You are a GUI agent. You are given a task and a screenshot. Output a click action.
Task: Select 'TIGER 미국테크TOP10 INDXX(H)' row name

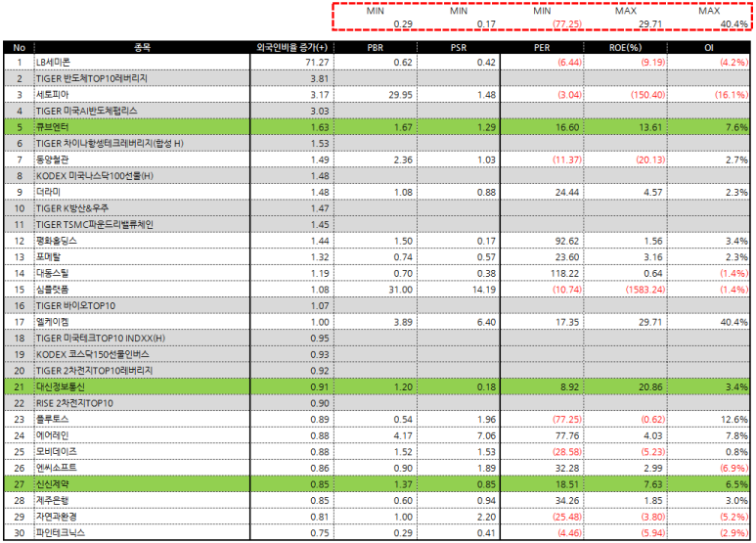pyautogui.click(x=101, y=339)
